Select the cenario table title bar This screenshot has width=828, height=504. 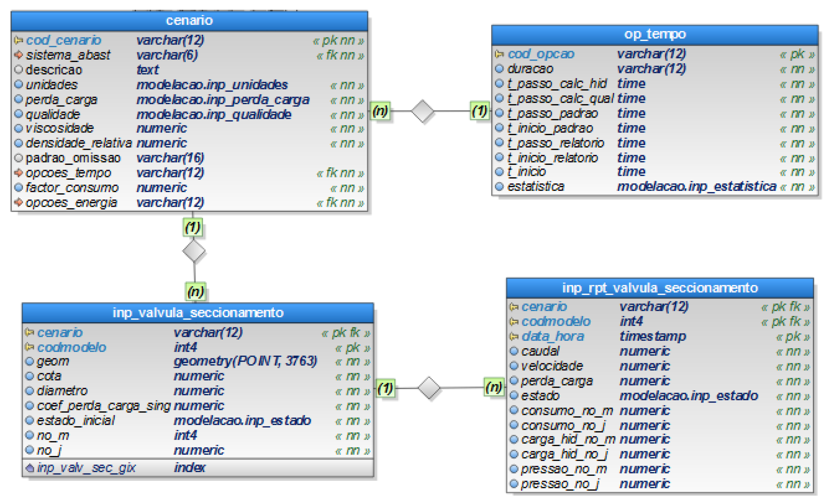[x=189, y=21]
